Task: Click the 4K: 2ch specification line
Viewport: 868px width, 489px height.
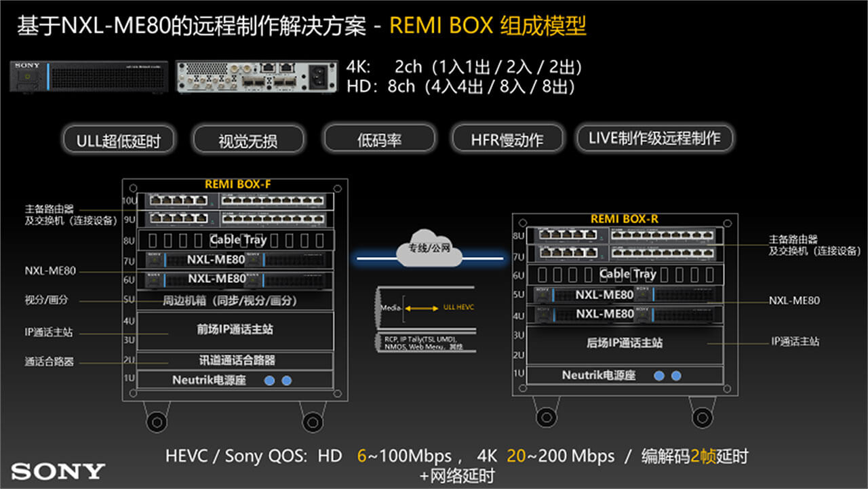Action: coord(464,68)
